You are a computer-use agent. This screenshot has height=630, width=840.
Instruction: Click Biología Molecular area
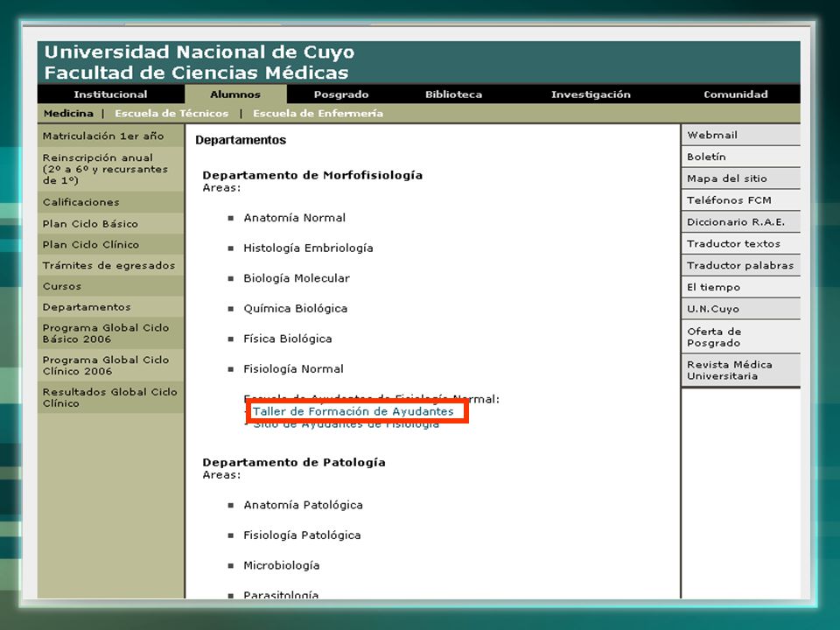pos(297,278)
